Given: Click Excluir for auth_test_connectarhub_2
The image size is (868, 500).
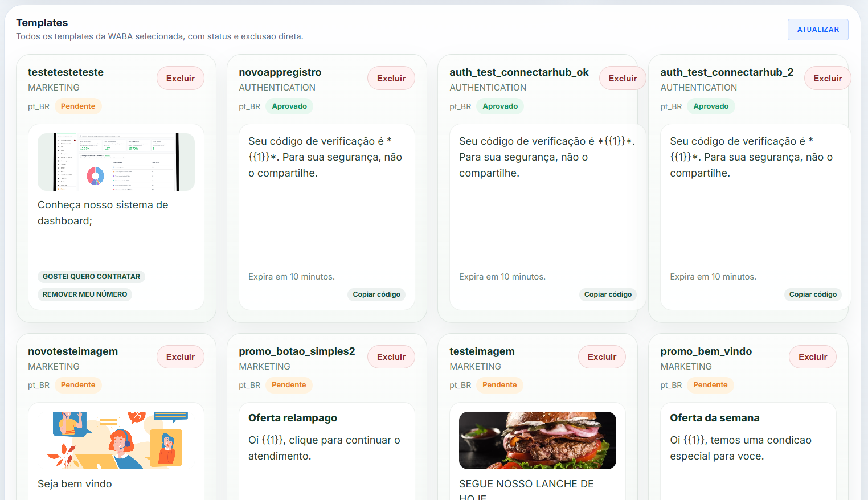Looking at the screenshot, I should coord(827,79).
